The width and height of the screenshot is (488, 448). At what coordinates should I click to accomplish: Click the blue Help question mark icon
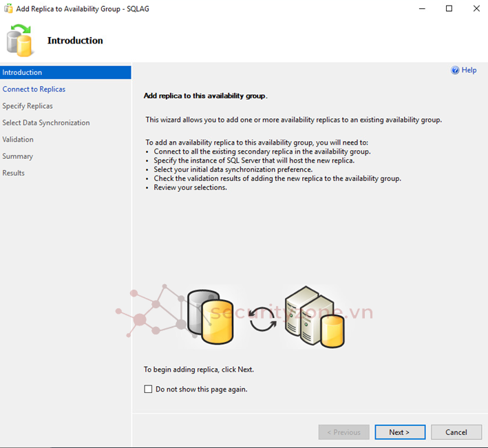[455, 70]
